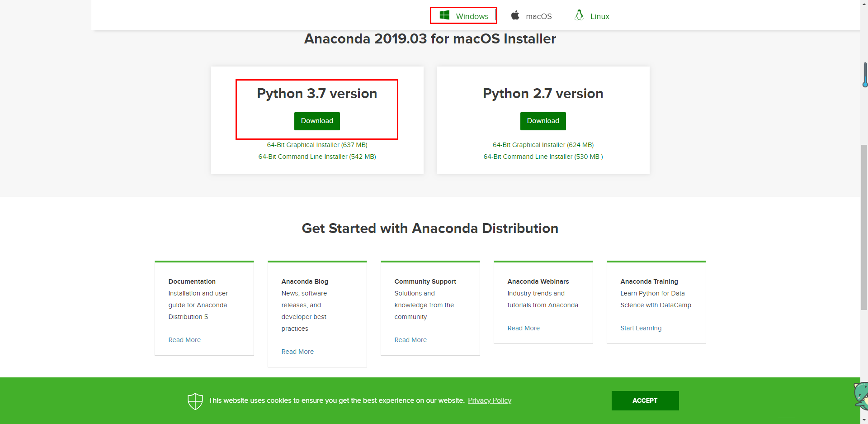The height and width of the screenshot is (424, 868).
Task: Select the Windows logo icon in platform selector
Action: pyautogui.click(x=445, y=15)
